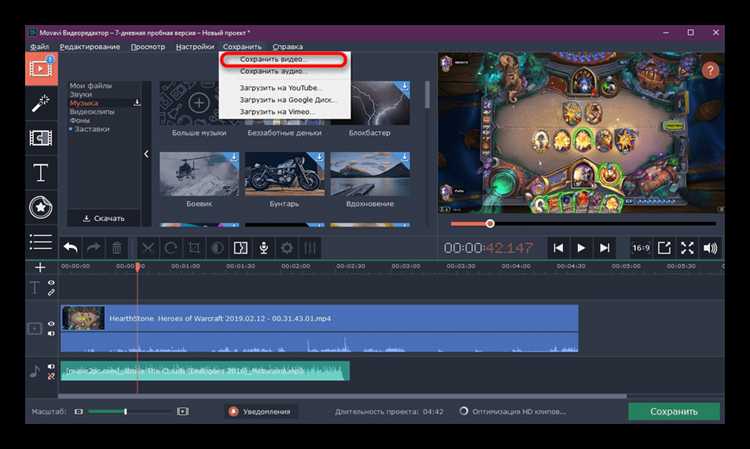Select the green music clip on timeline

[205, 371]
